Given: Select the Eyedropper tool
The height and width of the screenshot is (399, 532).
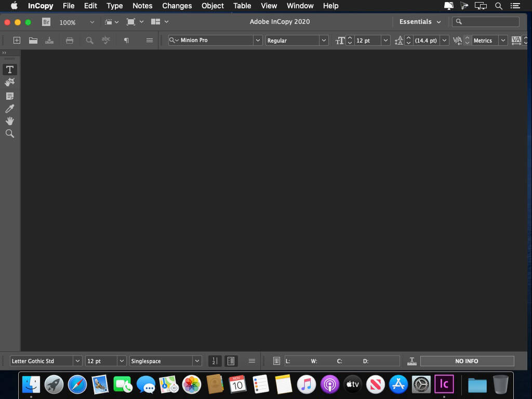Looking at the screenshot, I should (x=10, y=109).
